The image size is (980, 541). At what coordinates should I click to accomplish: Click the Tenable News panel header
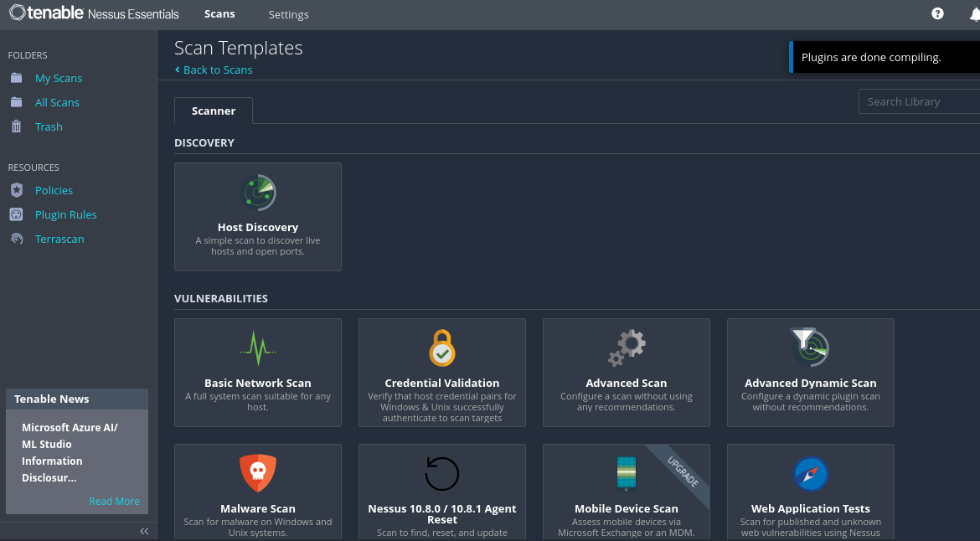pos(77,399)
